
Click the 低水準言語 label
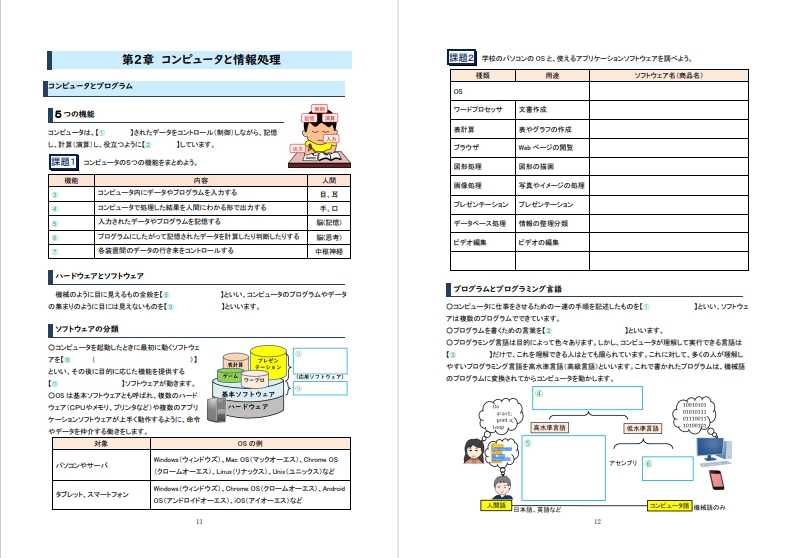643,428
